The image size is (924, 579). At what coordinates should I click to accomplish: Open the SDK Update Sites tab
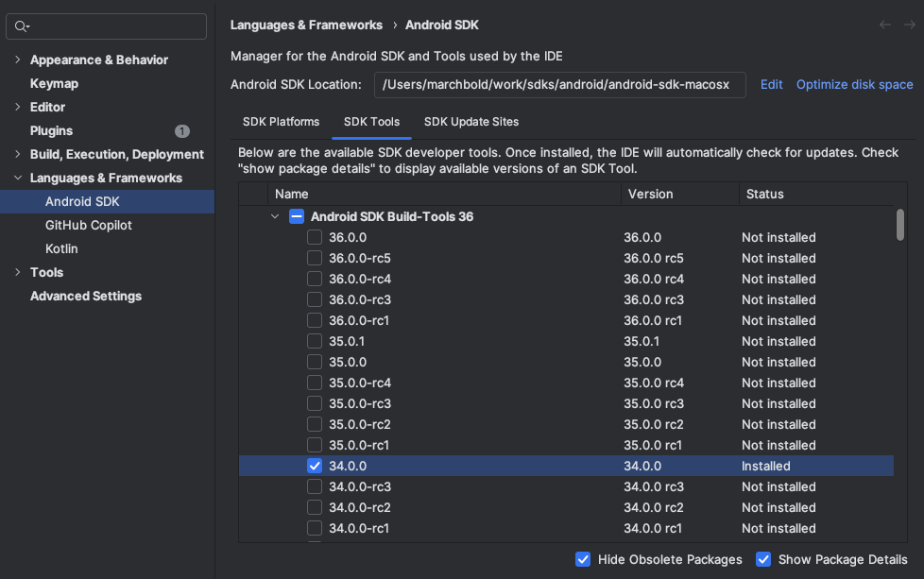[x=471, y=122]
